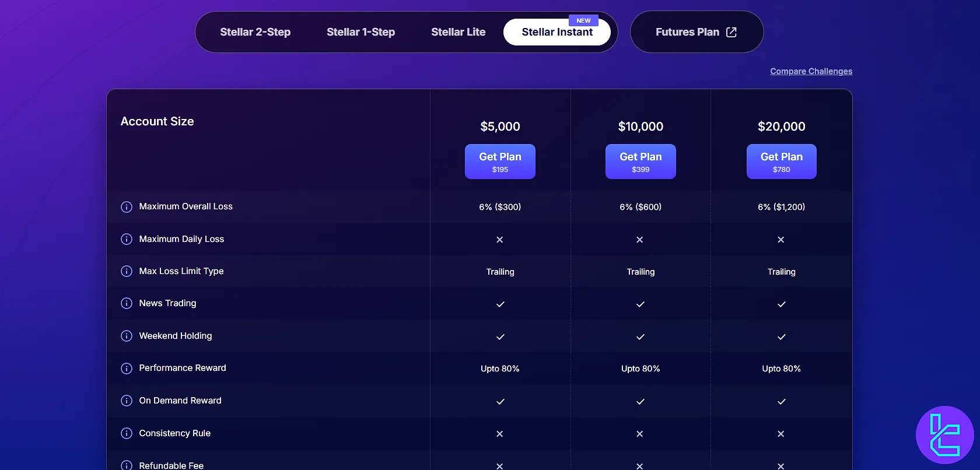Click On Demand Reward checkmark for $10,000
Screen dimensions: 980x470
pos(640,402)
